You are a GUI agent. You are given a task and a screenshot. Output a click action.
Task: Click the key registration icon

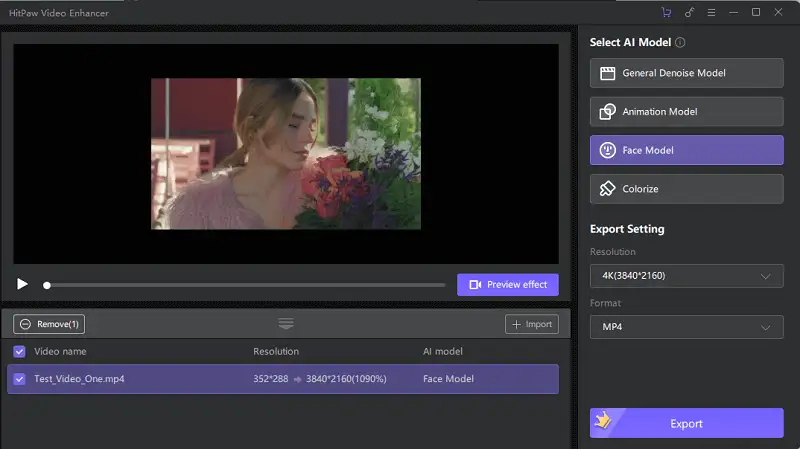[689, 13]
